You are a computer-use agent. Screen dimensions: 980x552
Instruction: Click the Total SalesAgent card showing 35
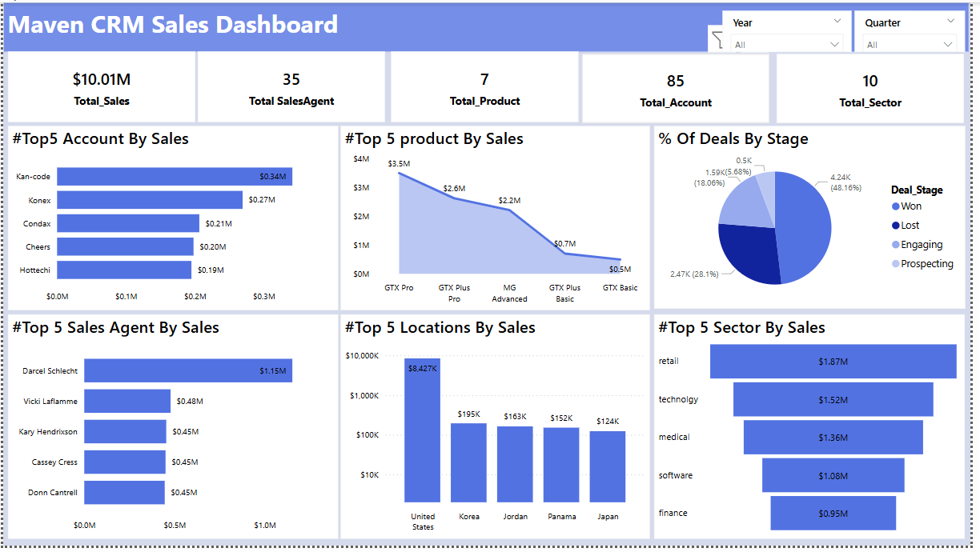[291, 88]
